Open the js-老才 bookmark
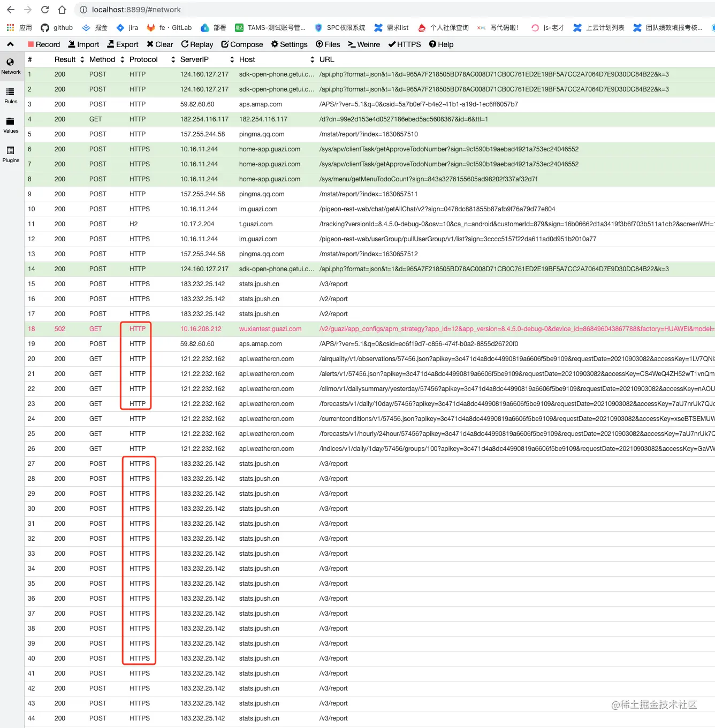This screenshot has height=728, width=715. (547, 28)
